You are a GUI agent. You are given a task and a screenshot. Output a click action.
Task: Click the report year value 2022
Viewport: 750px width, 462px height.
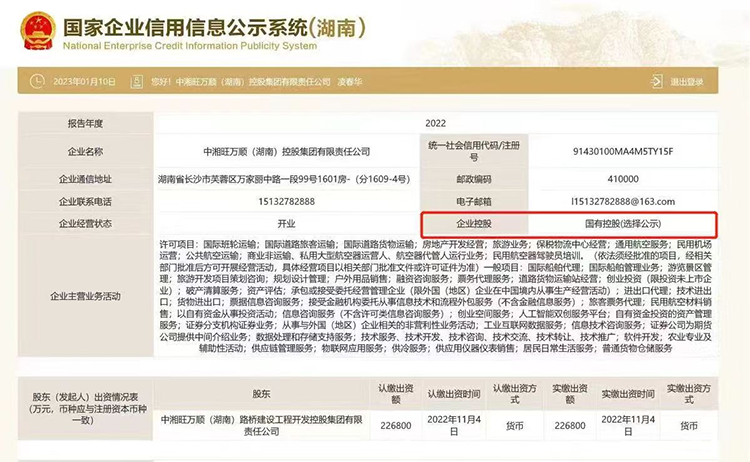pos(435,123)
